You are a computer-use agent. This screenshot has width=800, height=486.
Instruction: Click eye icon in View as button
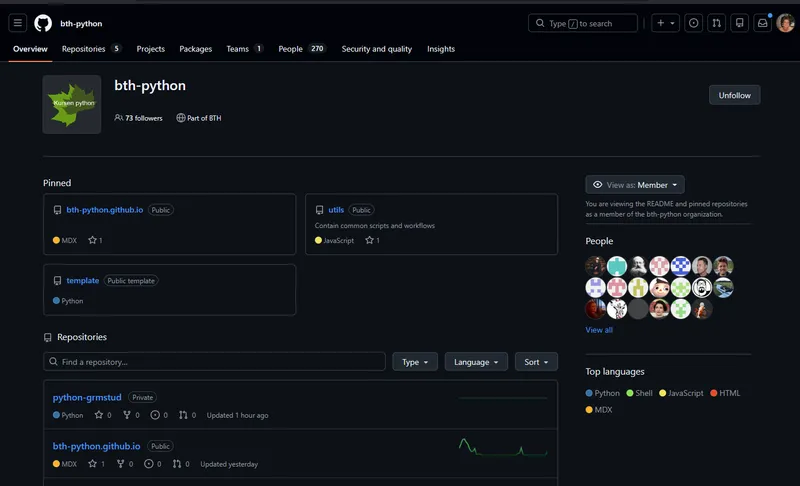[x=597, y=185]
